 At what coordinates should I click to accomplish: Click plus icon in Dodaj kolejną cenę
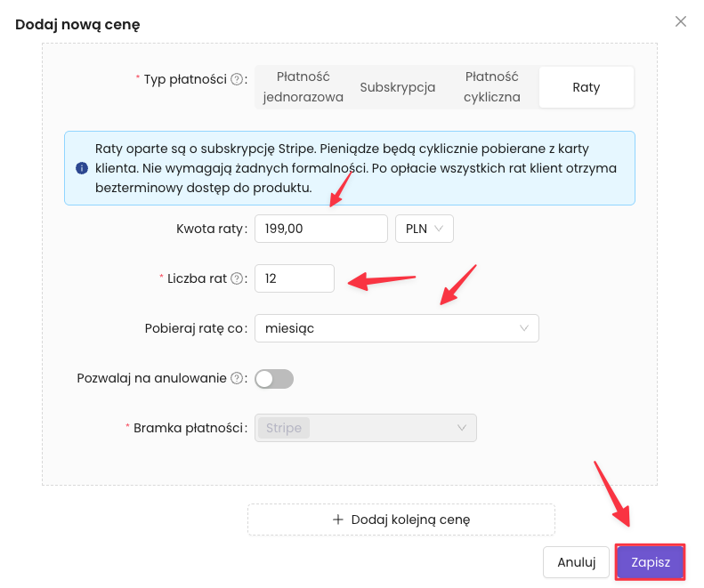click(338, 520)
